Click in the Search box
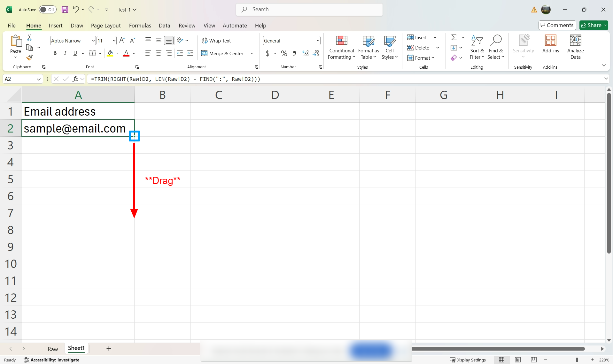The width and height of the screenshot is (613, 364). (309, 10)
